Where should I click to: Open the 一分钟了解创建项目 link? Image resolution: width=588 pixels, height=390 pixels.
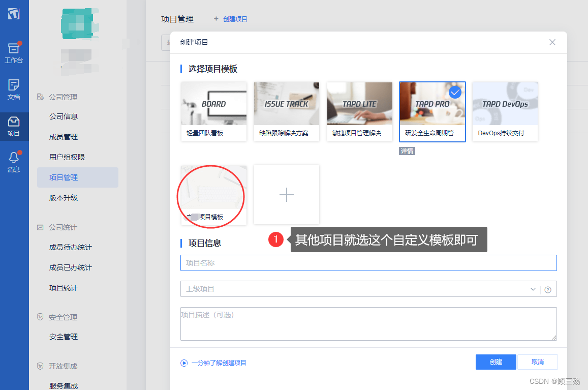click(219, 363)
